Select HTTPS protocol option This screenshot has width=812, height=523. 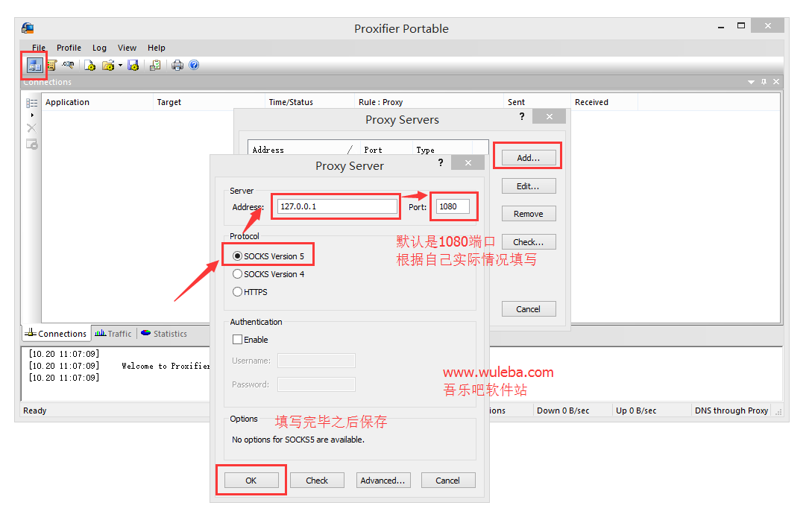250,292
